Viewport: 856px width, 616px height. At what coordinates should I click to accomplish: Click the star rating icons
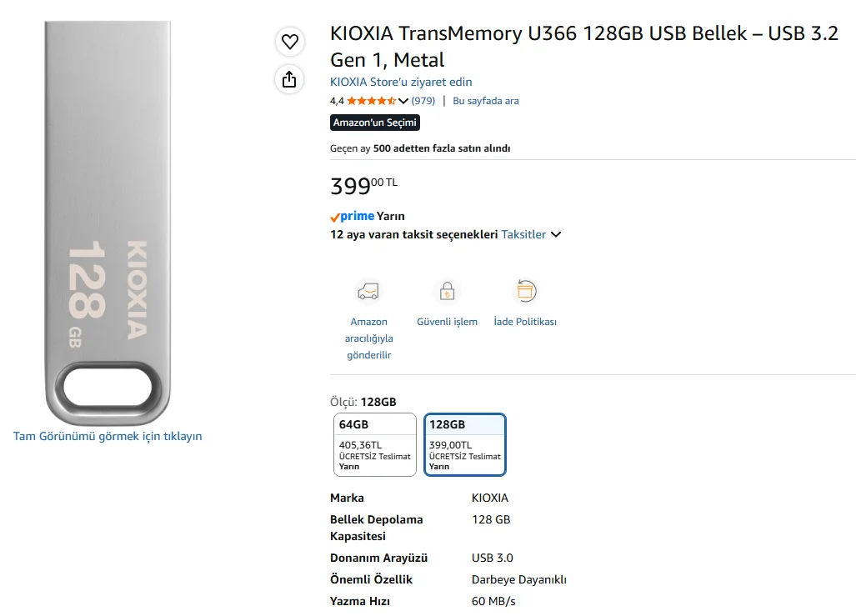pos(371,101)
